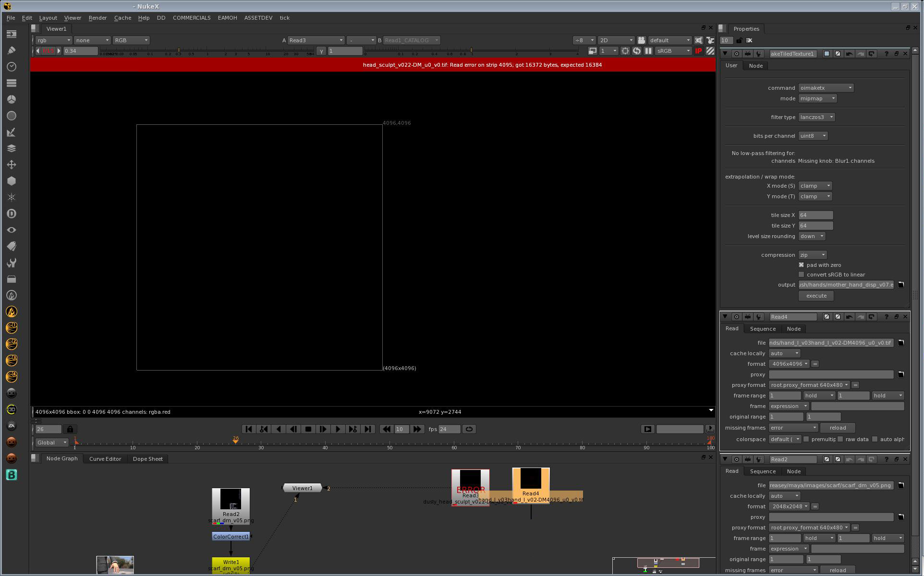Open the compression zip dropdown
Viewport: 924px width, 576px height.
tap(813, 255)
